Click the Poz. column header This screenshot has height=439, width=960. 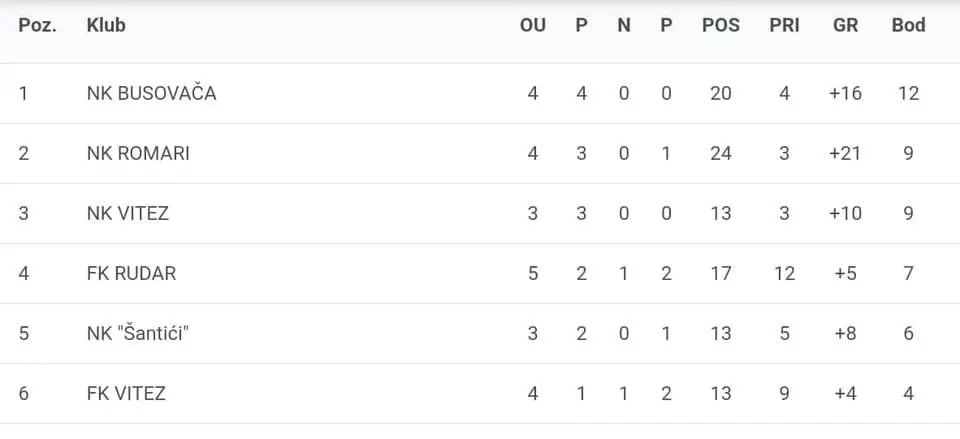[38, 25]
